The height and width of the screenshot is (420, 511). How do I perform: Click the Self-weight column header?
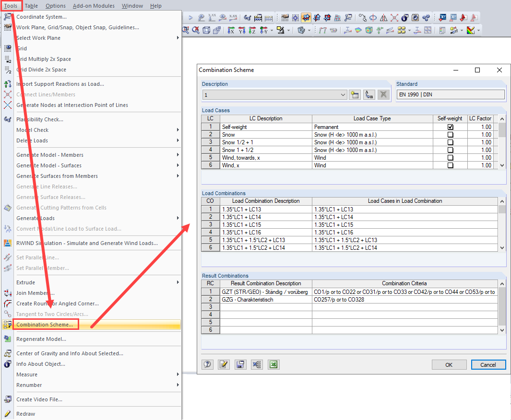tap(450, 118)
